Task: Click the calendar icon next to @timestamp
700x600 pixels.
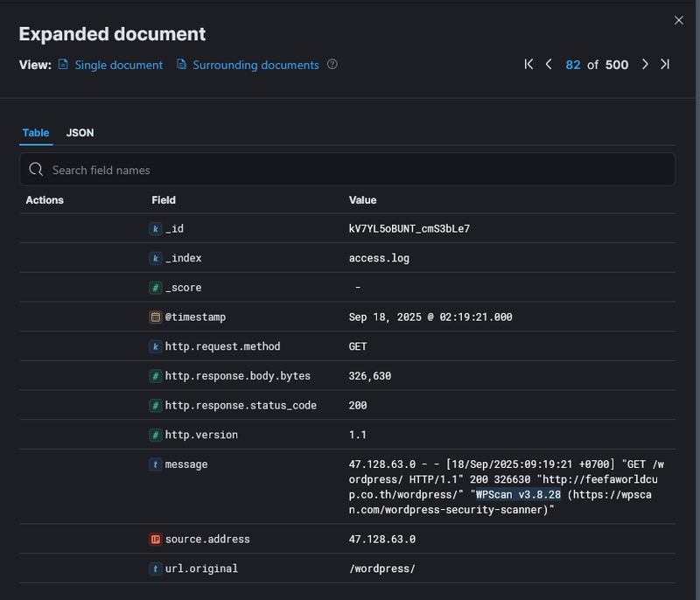Action: [155, 317]
